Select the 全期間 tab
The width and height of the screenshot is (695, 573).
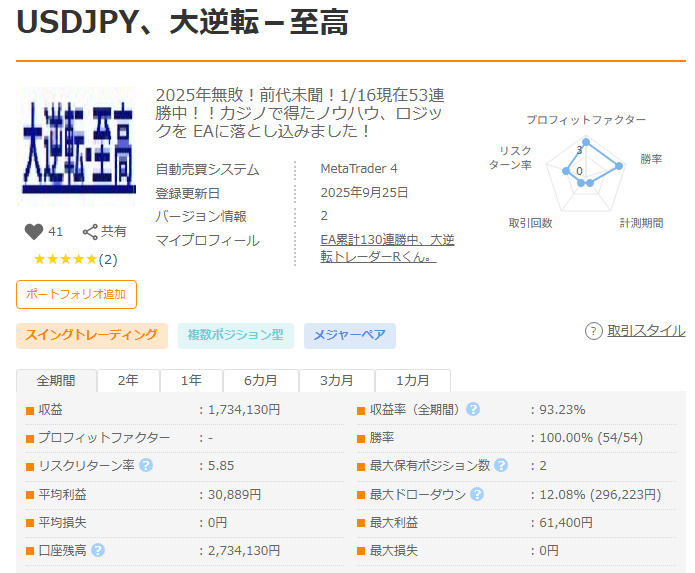(56, 381)
